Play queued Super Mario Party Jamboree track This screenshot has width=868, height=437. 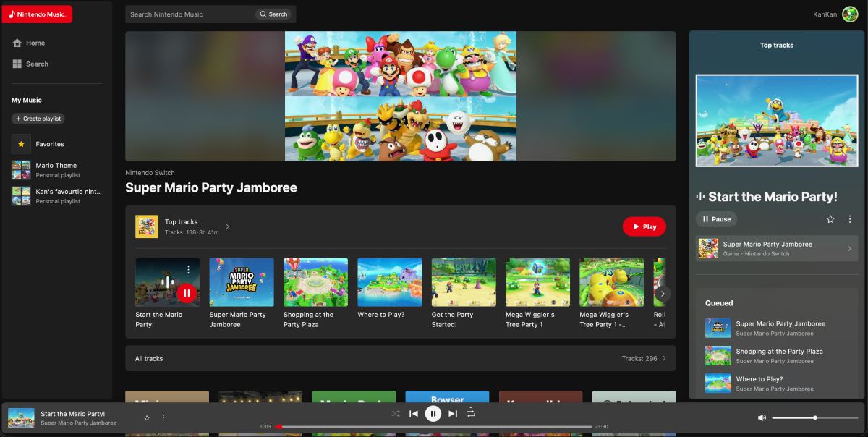pyautogui.click(x=777, y=328)
